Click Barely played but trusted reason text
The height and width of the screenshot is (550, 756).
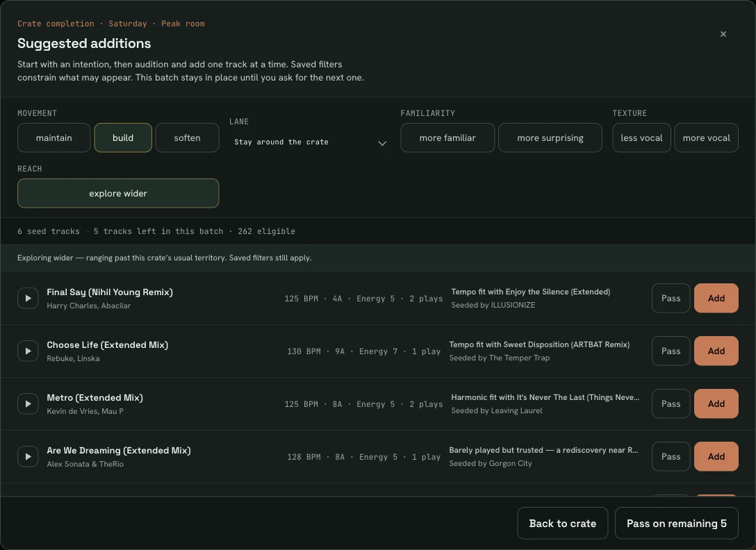(543, 450)
